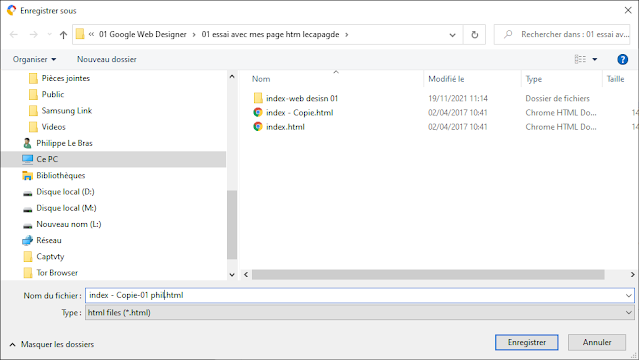
Task: Open view options dropdown arrow
Action: pos(595,60)
